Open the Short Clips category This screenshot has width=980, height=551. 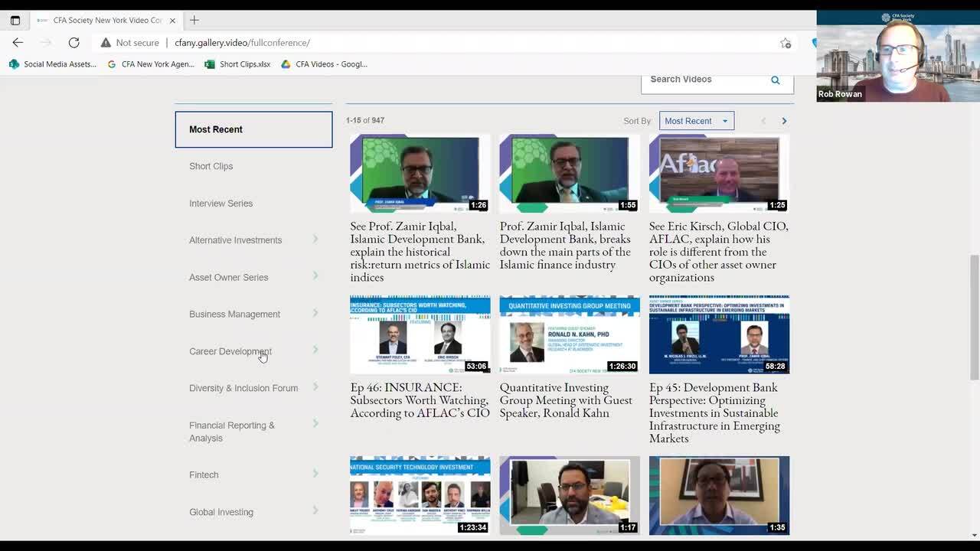(x=211, y=166)
